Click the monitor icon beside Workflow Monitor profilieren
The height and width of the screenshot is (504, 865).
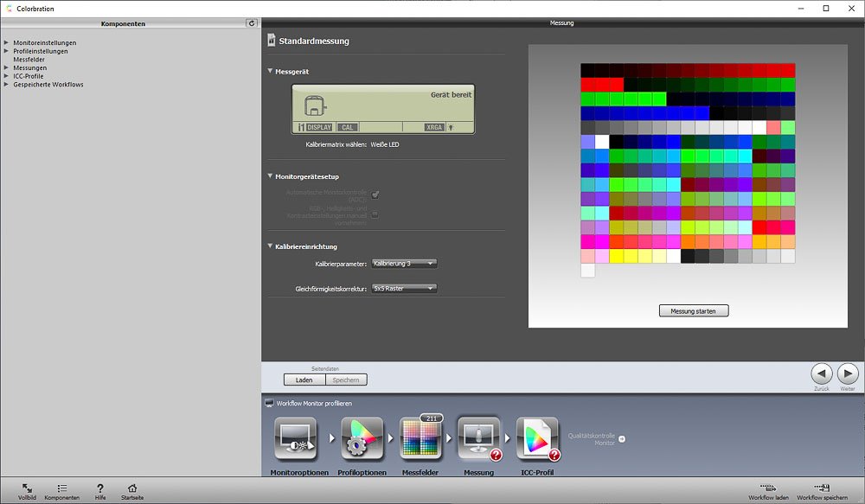point(269,403)
